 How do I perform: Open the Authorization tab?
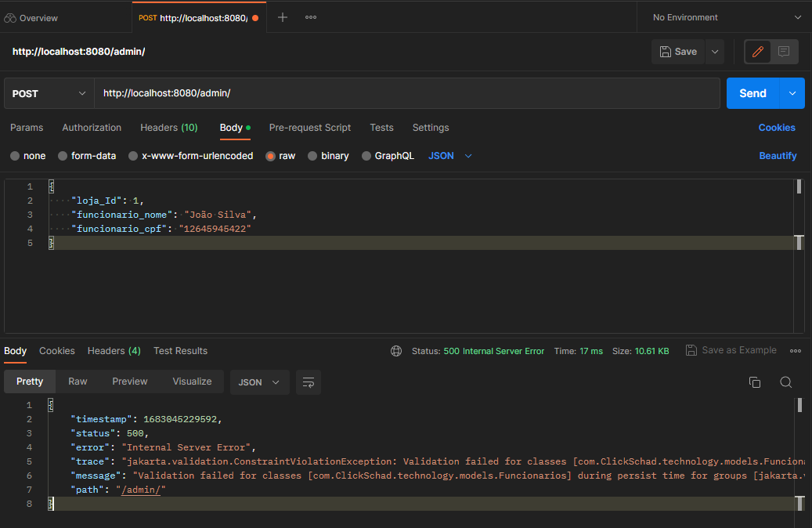pyautogui.click(x=92, y=128)
